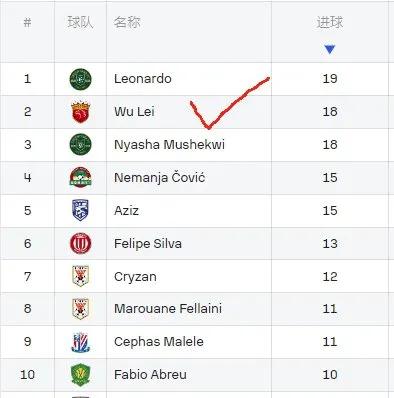Open Fabio Abreu player link

click(x=150, y=374)
